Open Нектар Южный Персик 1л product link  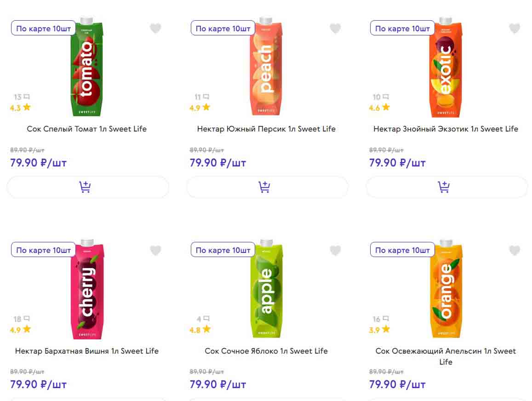click(266, 129)
